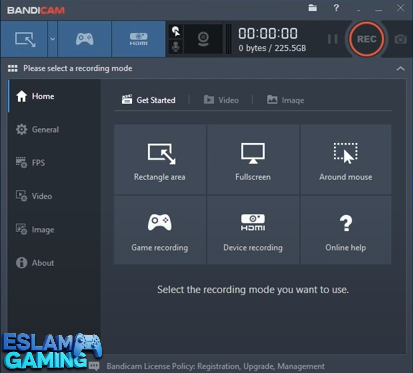This screenshot has width=413, height=373.
Task: Toggle the mouse cursor effect icon
Action: point(176,32)
